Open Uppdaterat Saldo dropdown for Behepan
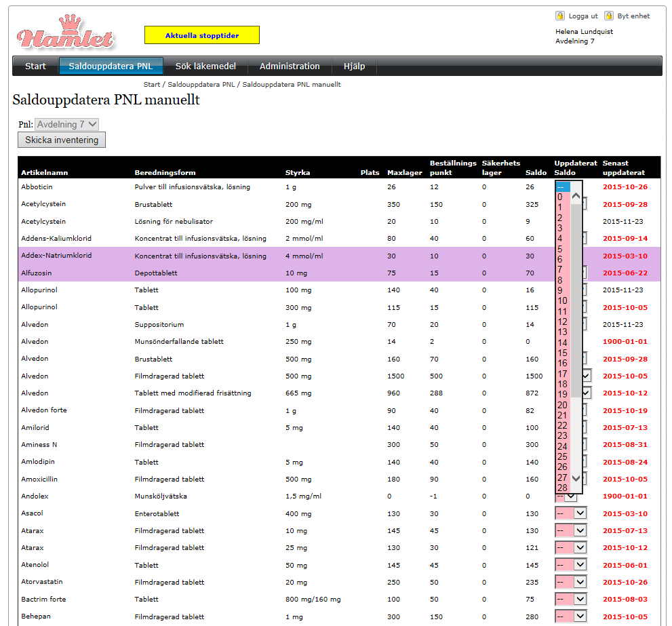The image size is (672, 626). point(571,616)
